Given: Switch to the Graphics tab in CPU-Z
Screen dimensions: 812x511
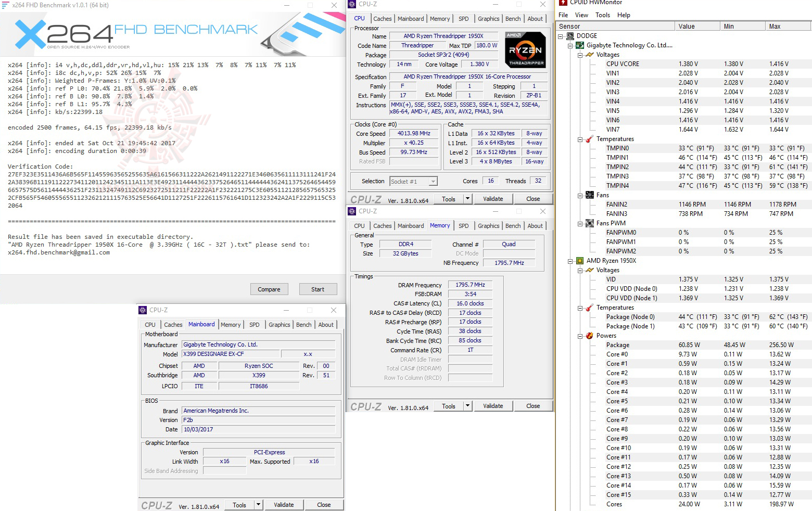Looking at the screenshot, I should coord(488,18).
